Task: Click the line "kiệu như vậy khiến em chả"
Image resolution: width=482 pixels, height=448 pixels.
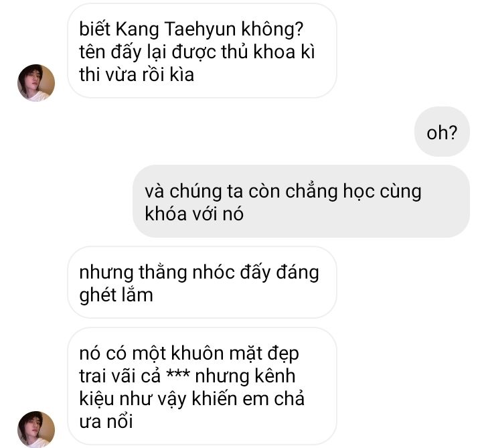Action: click(192, 399)
